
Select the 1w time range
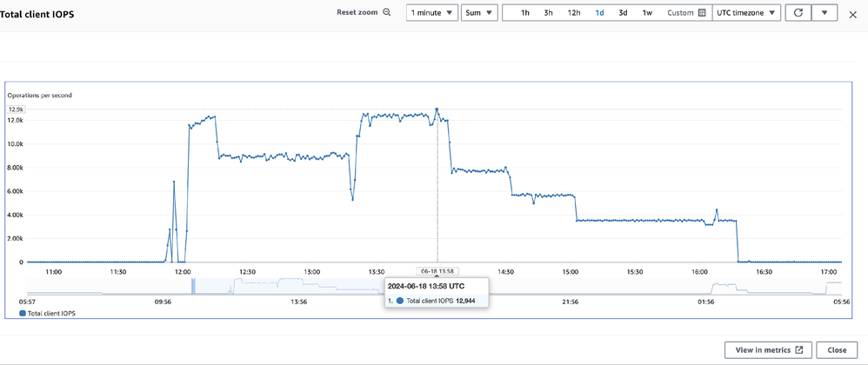[647, 13]
